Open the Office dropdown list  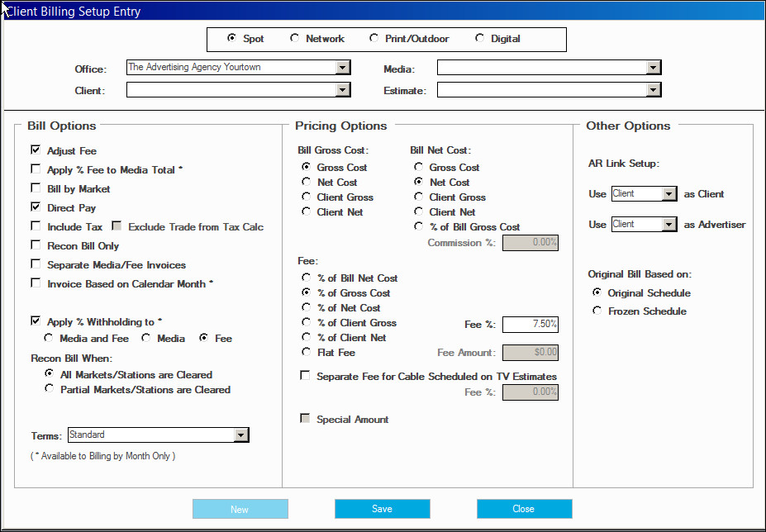[x=343, y=68]
